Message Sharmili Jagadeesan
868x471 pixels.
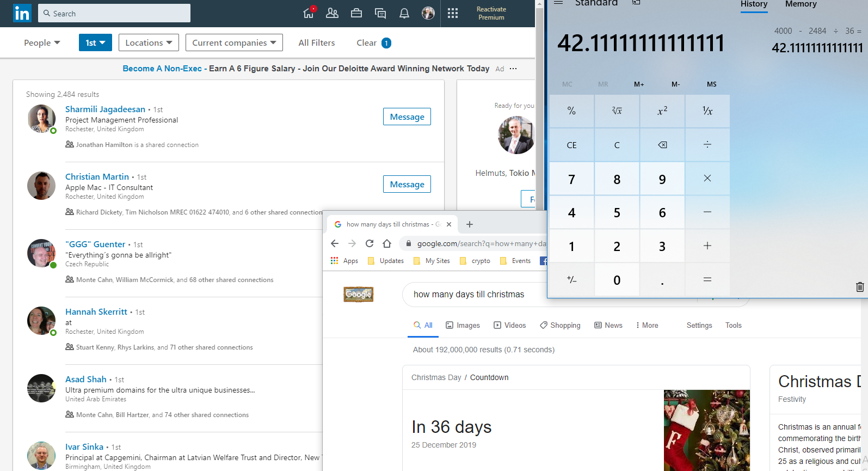coord(407,117)
